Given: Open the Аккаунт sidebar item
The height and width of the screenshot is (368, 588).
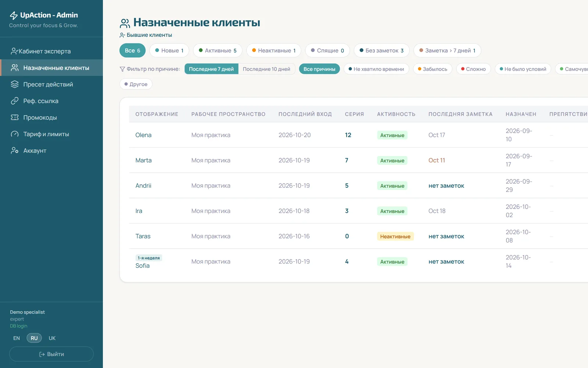Looking at the screenshot, I should pyautogui.click(x=51, y=151).
